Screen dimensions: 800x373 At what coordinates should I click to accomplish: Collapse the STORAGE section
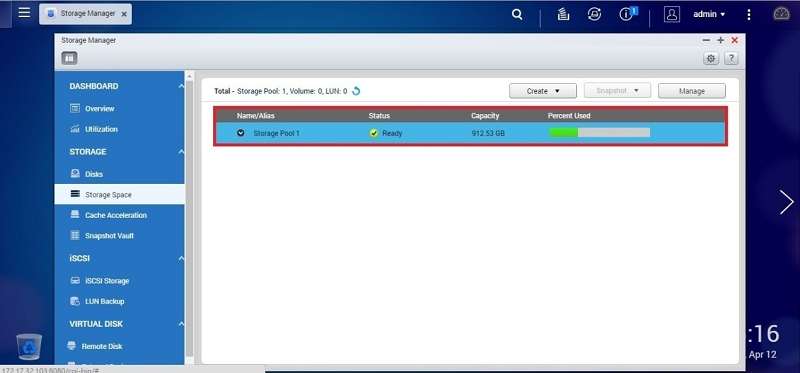(x=181, y=152)
